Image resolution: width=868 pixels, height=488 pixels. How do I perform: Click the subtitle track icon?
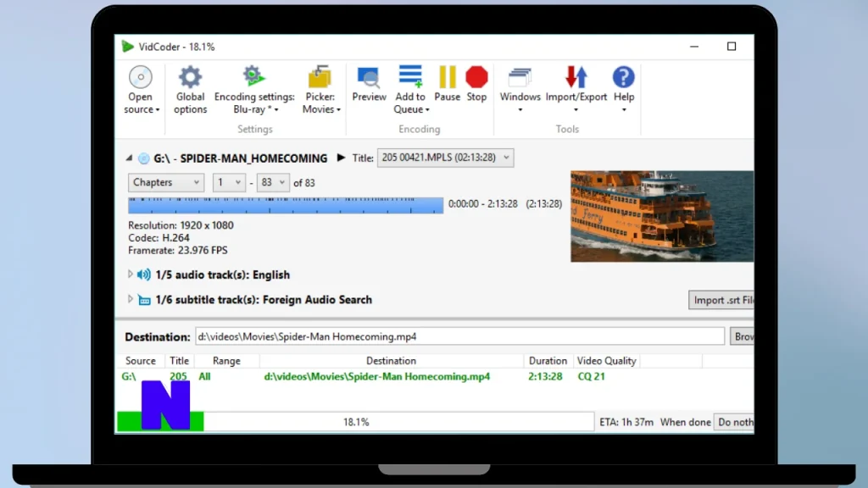(144, 300)
